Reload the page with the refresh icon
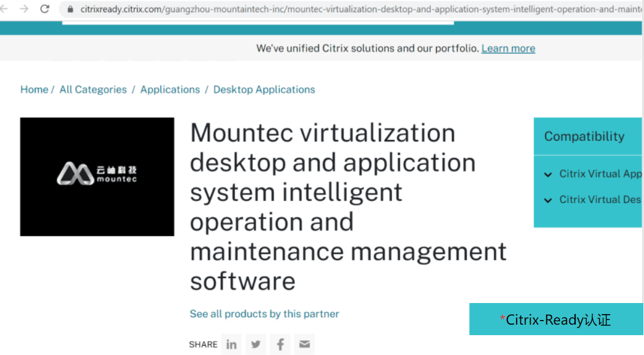644x355 pixels. [x=44, y=9]
